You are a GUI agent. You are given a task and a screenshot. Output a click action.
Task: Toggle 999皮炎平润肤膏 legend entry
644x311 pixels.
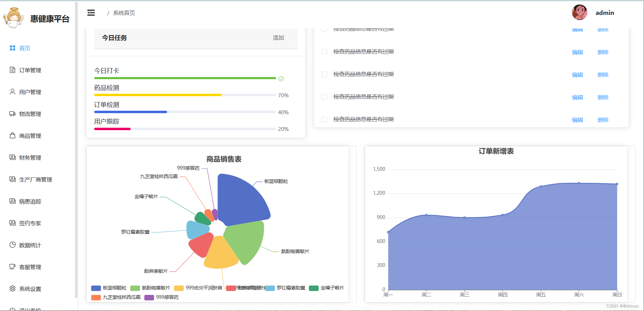(198, 288)
